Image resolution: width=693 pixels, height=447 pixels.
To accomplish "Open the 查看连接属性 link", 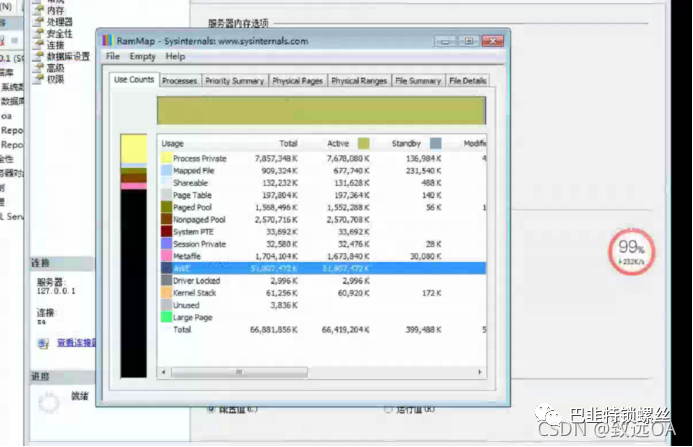I will pos(76,343).
